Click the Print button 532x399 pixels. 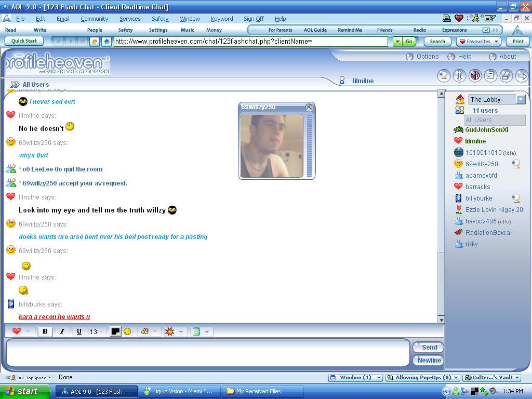tap(518, 42)
